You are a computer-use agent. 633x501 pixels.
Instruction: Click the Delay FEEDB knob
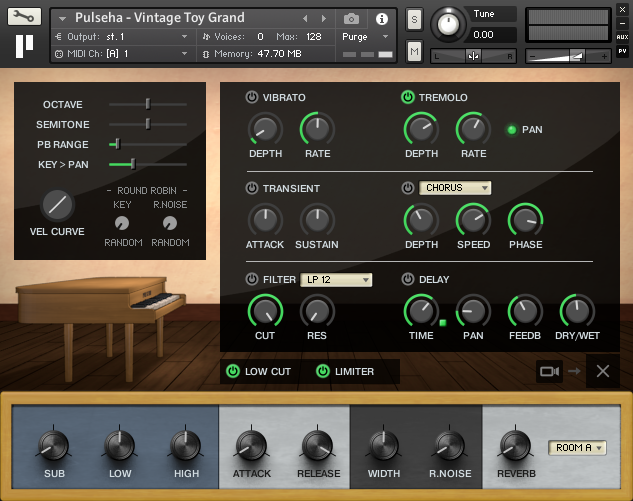pos(525,311)
